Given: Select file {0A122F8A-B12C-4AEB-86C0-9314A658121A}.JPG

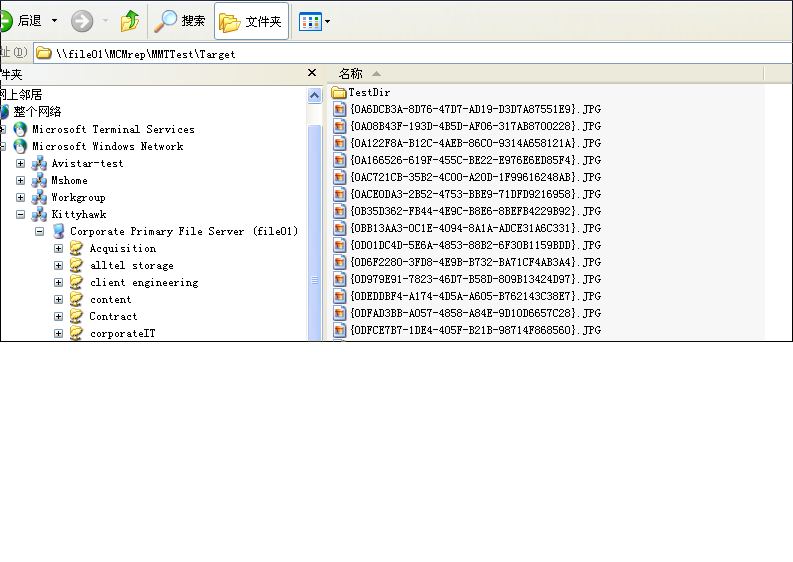Looking at the screenshot, I should (x=475, y=143).
